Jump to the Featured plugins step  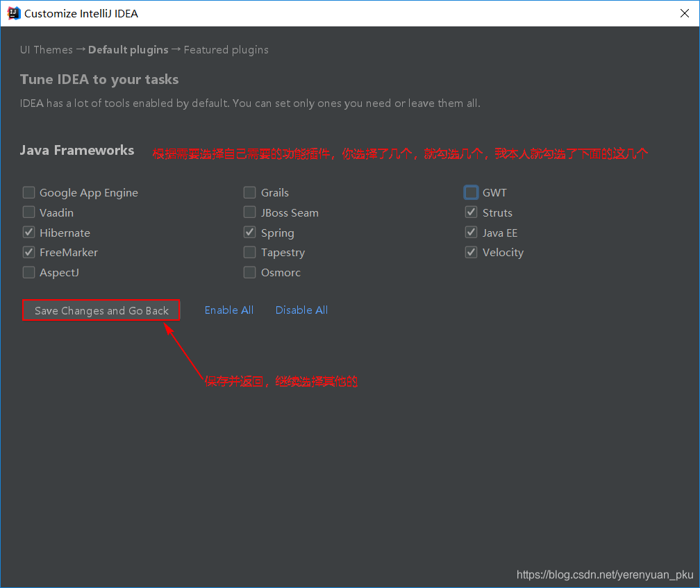tap(226, 49)
